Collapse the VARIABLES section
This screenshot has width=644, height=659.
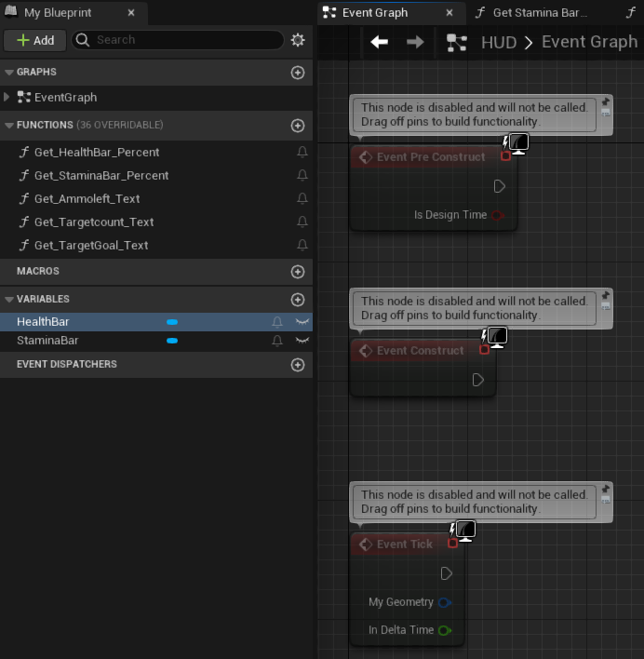coord(9,299)
